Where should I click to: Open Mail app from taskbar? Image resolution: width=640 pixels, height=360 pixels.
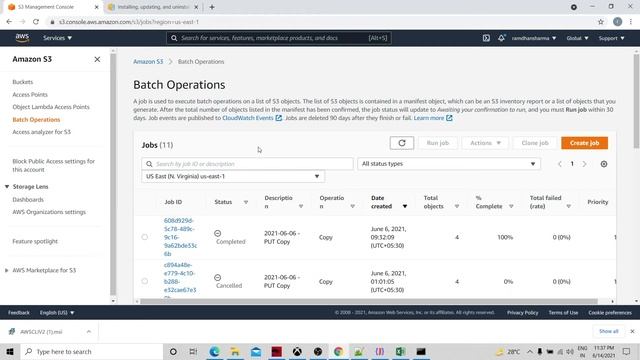[256, 351]
